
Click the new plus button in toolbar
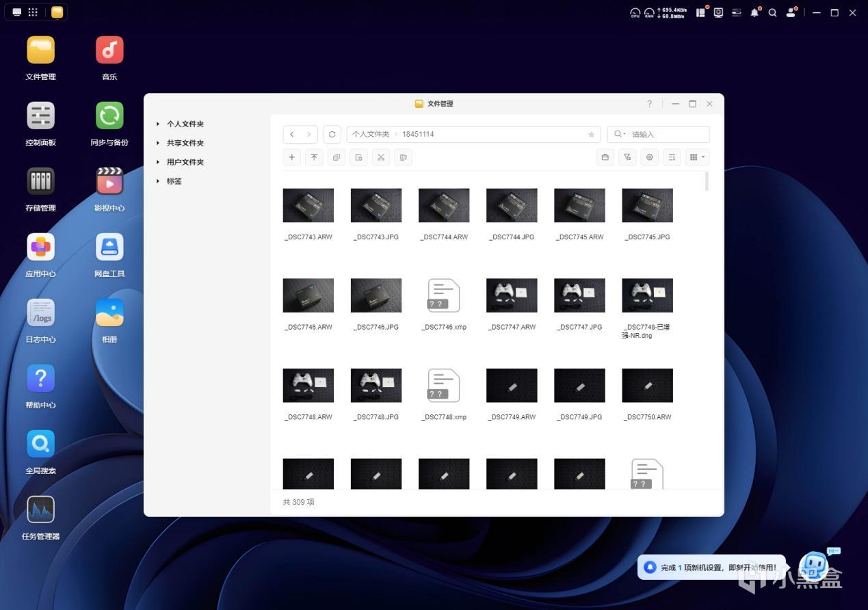coord(292,157)
